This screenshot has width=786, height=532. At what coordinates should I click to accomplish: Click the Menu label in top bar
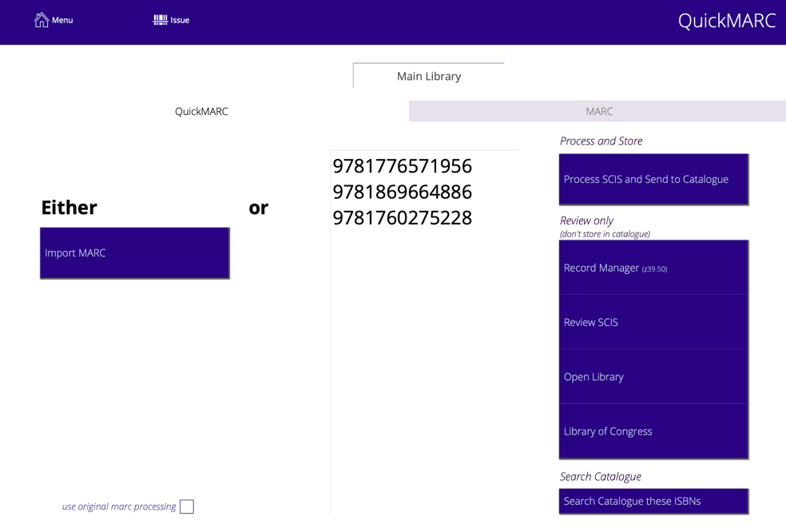pyautogui.click(x=62, y=20)
